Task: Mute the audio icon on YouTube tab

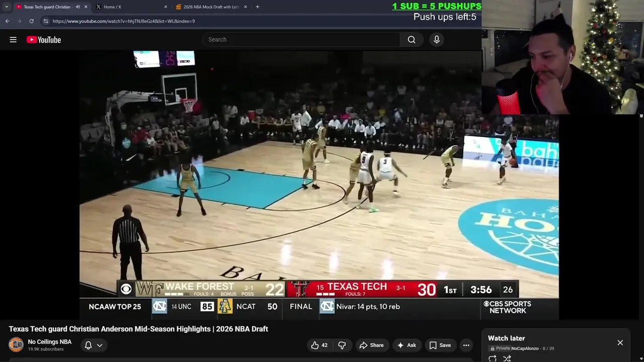Action: 77,7
